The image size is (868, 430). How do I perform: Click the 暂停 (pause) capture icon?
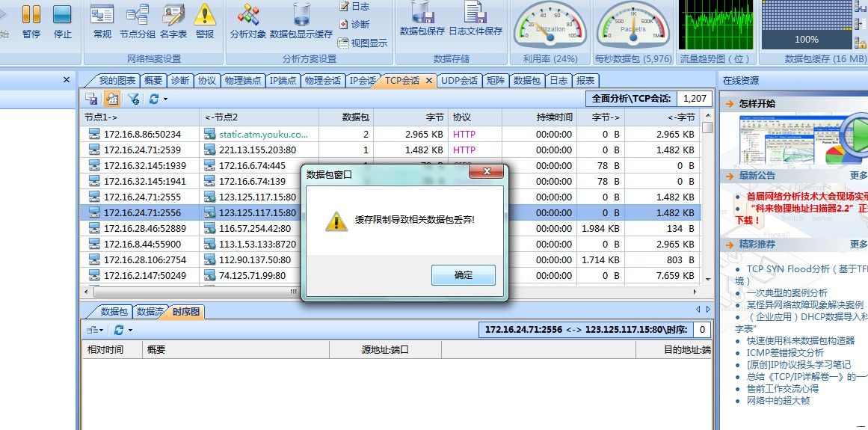pos(31,21)
